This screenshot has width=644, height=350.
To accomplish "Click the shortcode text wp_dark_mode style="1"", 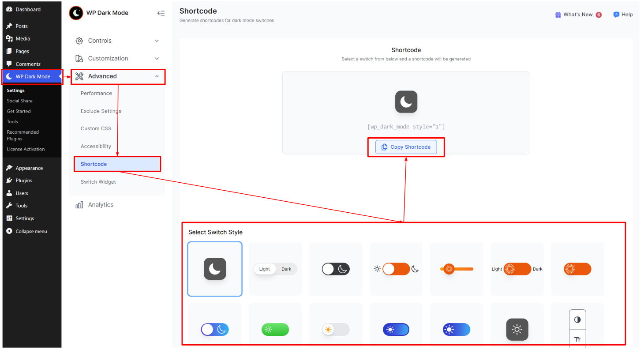I will [x=406, y=127].
